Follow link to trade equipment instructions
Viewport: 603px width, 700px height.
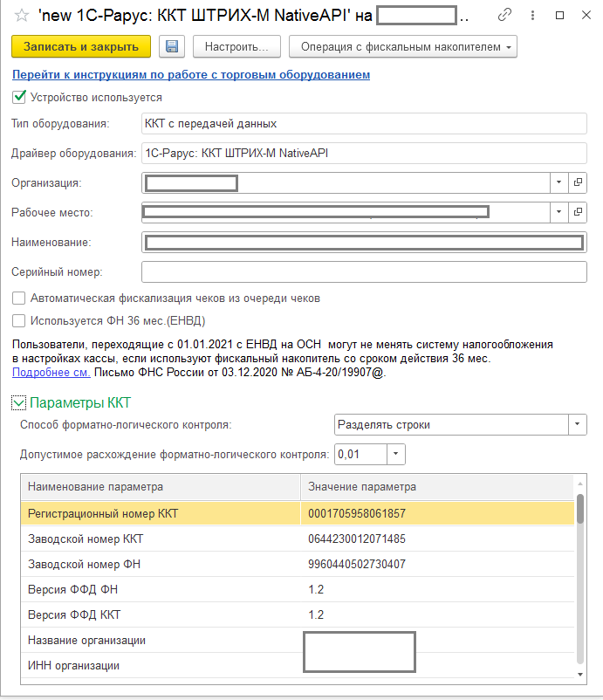[191, 74]
